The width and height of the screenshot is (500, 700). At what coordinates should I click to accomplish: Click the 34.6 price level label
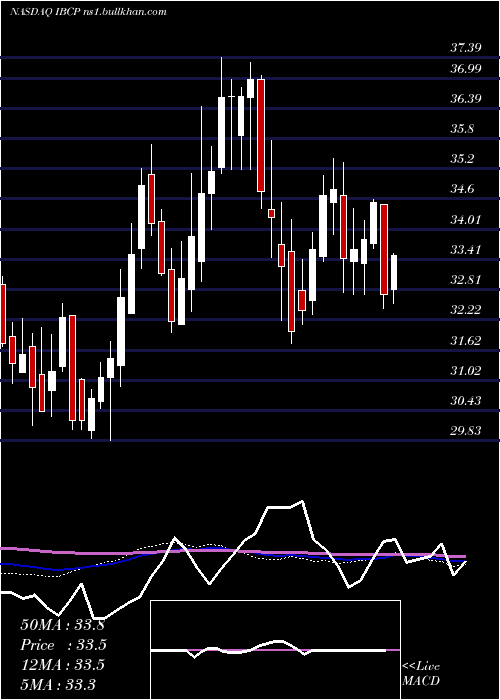(462, 189)
